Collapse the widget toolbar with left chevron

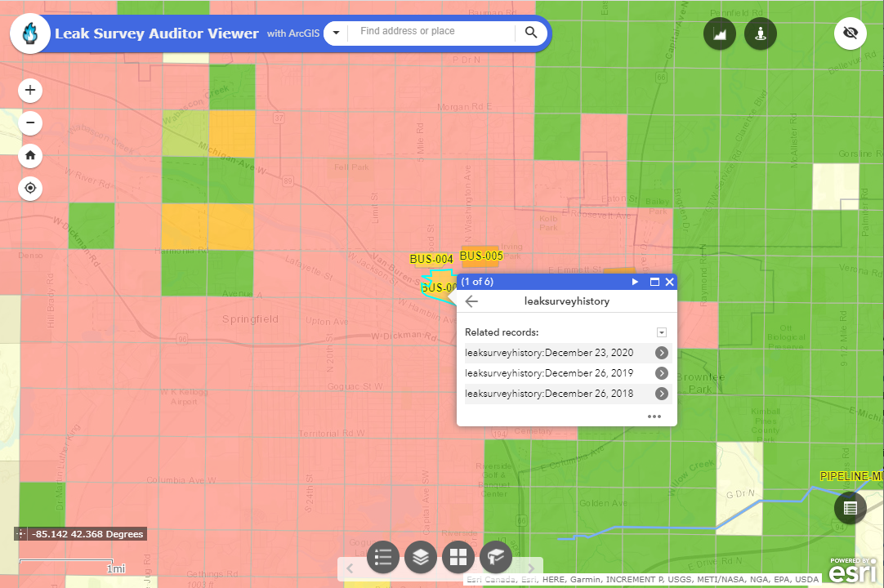(x=350, y=567)
